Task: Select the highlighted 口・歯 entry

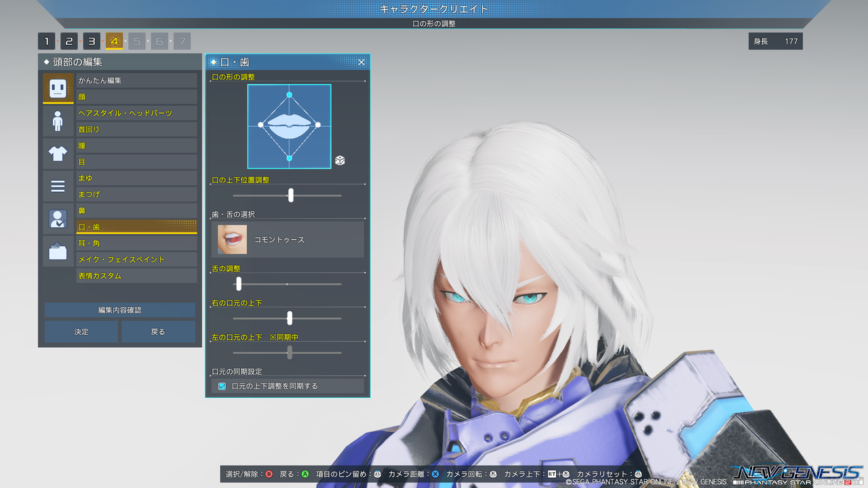Action: pyautogui.click(x=137, y=227)
